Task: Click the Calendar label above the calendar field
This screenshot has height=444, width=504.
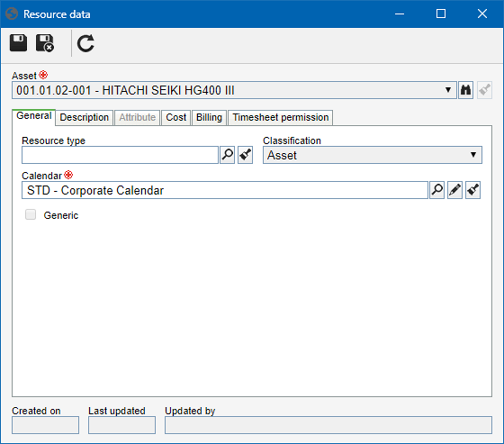Action: [x=41, y=176]
